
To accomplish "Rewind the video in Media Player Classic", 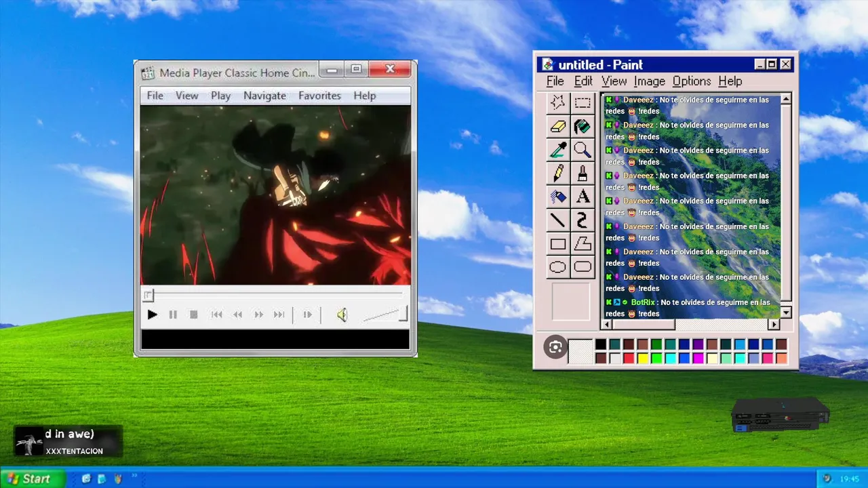I will (x=237, y=314).
